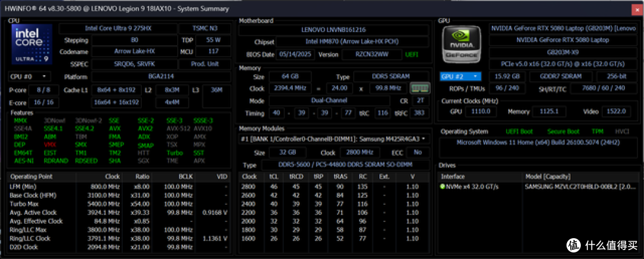
Task: Click the GB203M-X9 GPU chip field
Action: (563, 53)
